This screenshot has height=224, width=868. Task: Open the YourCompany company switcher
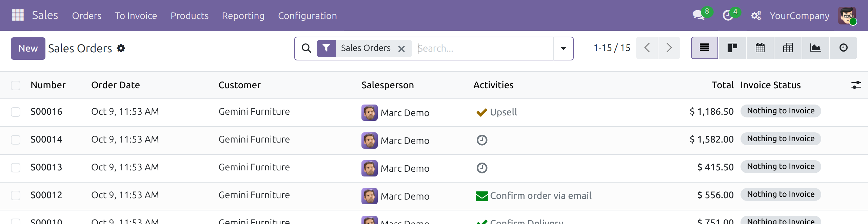click(x=800, y=16)
